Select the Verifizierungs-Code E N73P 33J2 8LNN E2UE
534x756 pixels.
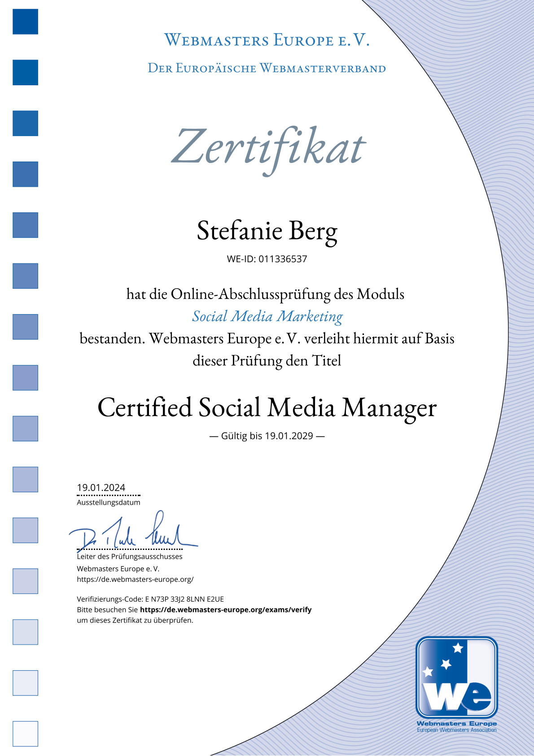[184, 599]
